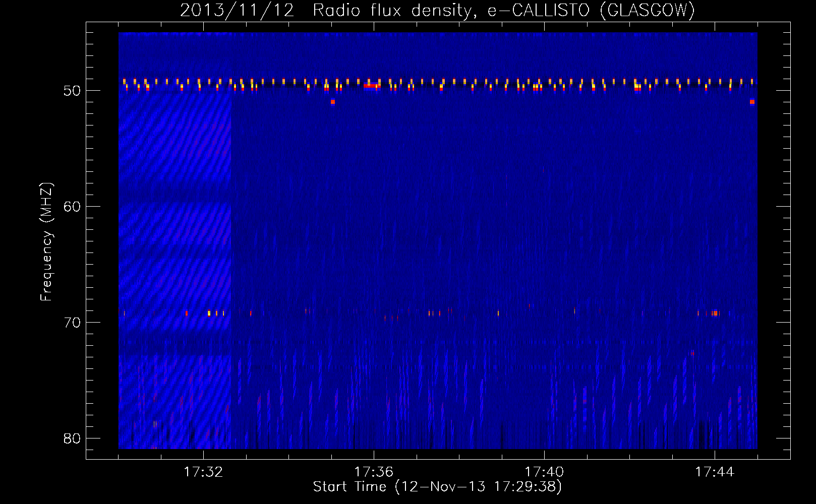Select the 70 frequency tick label
Screen dimensions: 816x504
coord(72,323)
